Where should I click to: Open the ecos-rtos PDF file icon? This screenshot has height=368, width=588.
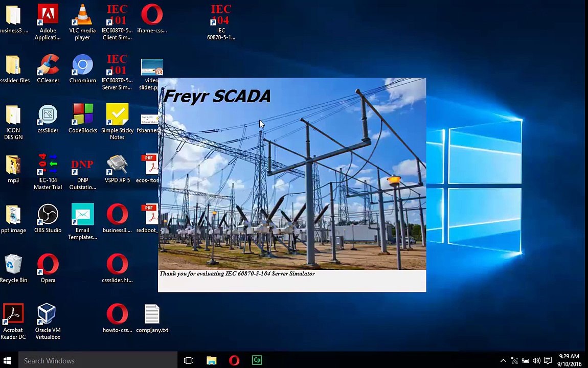click(148, 169)
